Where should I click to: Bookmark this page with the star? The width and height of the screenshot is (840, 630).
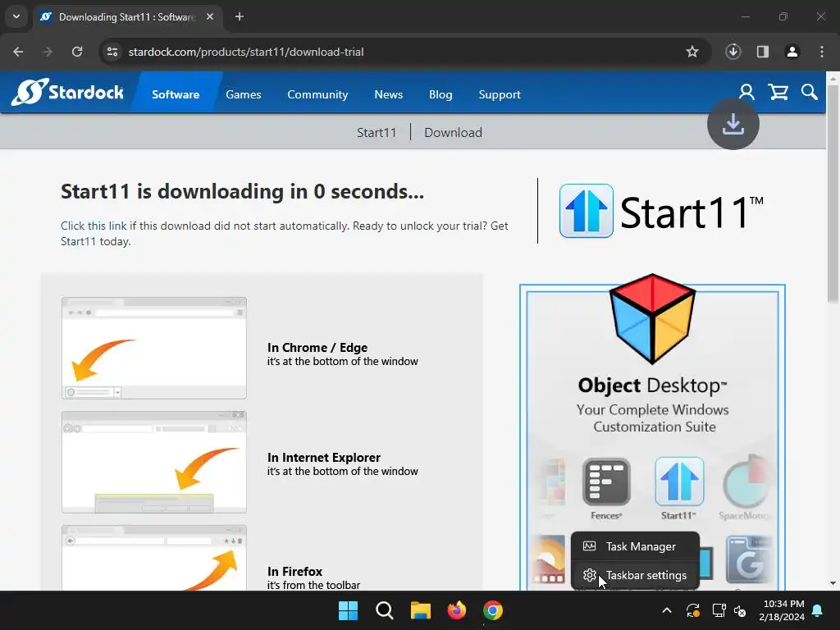pos(692,52)
